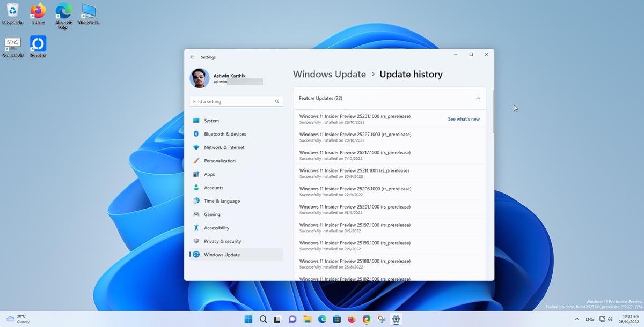Select the Firefox desktop shortcut
The width and height of the screenshot is (644, 327).
pyautogui.click(x=38, y=13)
